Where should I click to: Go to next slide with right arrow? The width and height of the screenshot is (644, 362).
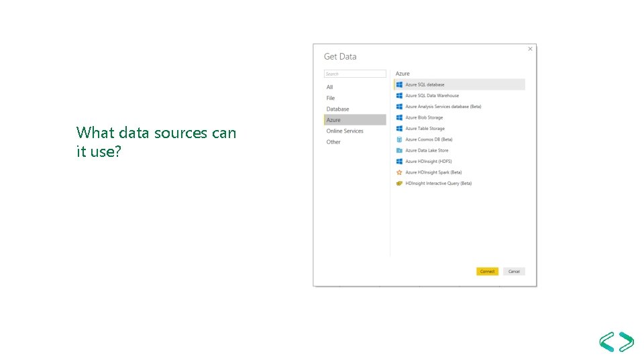(627, 341)
